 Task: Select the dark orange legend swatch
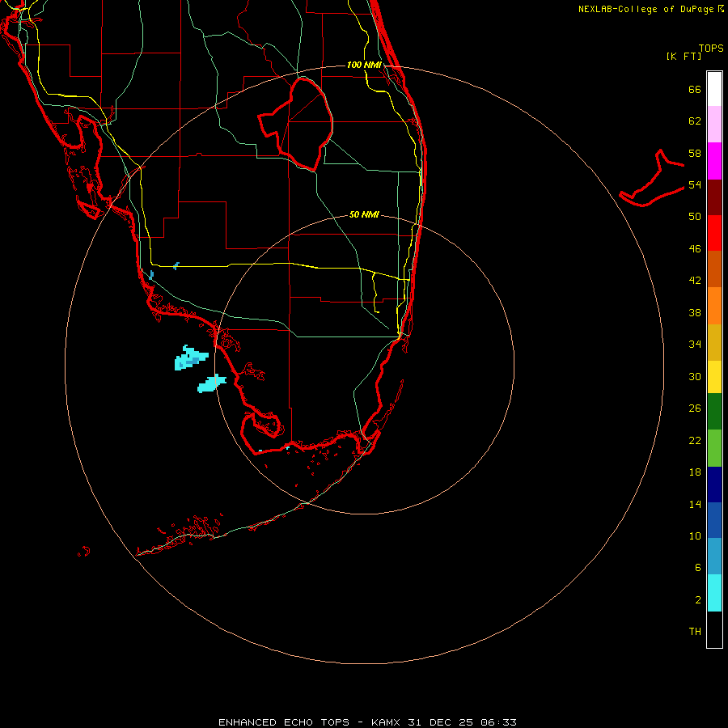[714, 269]
